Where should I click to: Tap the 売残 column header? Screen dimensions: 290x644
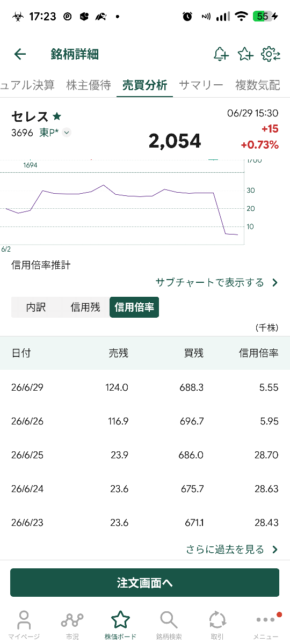click(x=118, y=353)
